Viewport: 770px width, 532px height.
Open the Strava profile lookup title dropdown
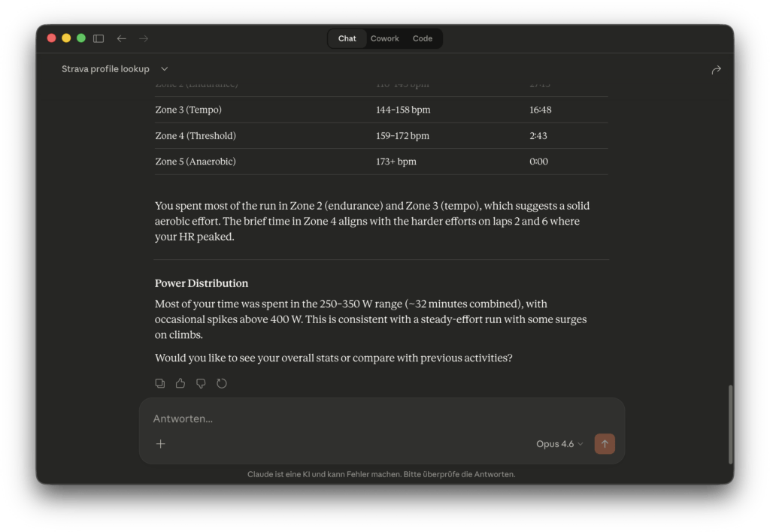(114, 69)
